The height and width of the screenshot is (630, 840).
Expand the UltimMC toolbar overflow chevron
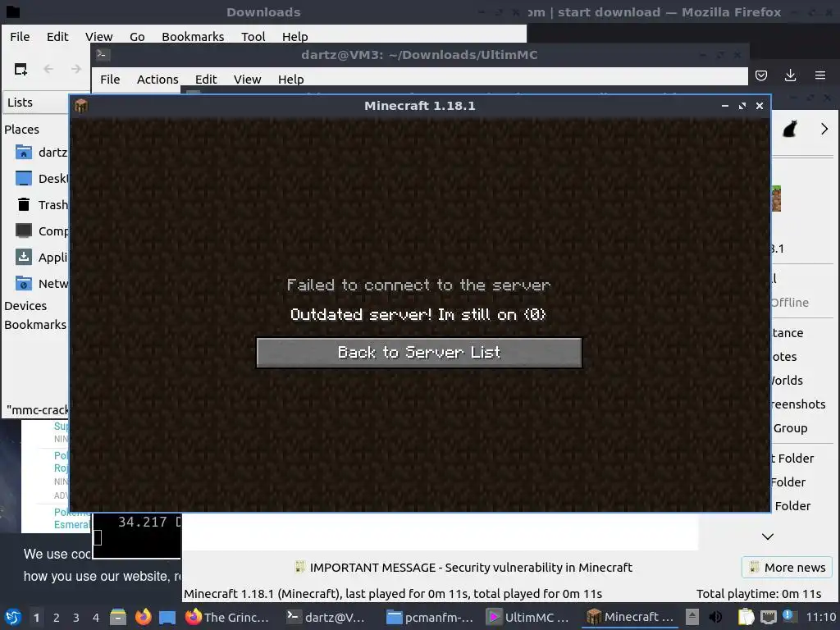click(x=824, y=129)
